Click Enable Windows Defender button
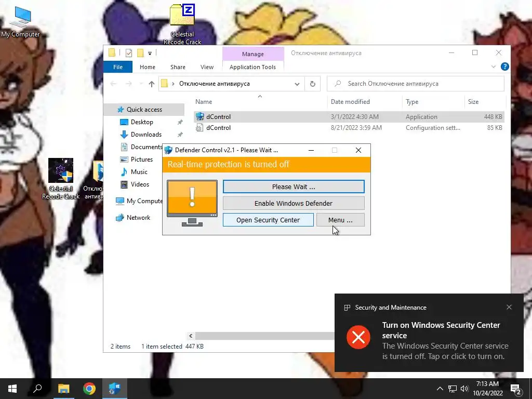Image resolution: width=532 pixels, height=399 pixels. (294, 203)
